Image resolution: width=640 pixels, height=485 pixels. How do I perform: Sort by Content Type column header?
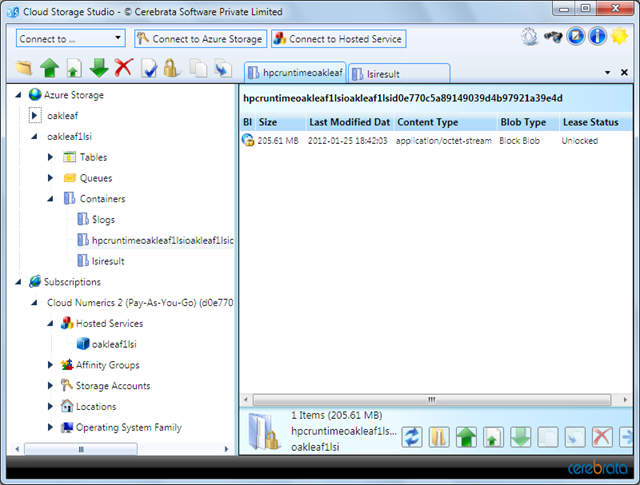tap(446, 122)
